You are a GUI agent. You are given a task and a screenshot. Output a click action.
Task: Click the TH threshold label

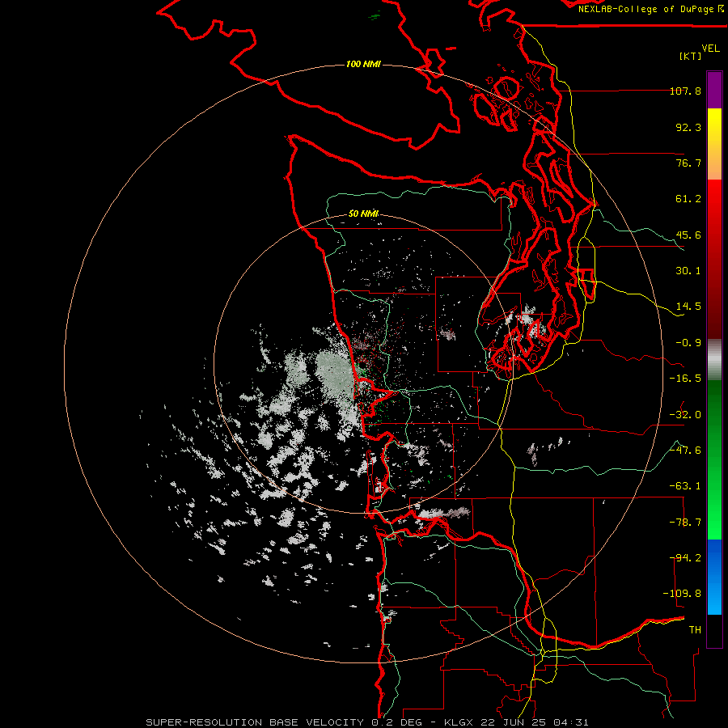(x=695, y=630)
